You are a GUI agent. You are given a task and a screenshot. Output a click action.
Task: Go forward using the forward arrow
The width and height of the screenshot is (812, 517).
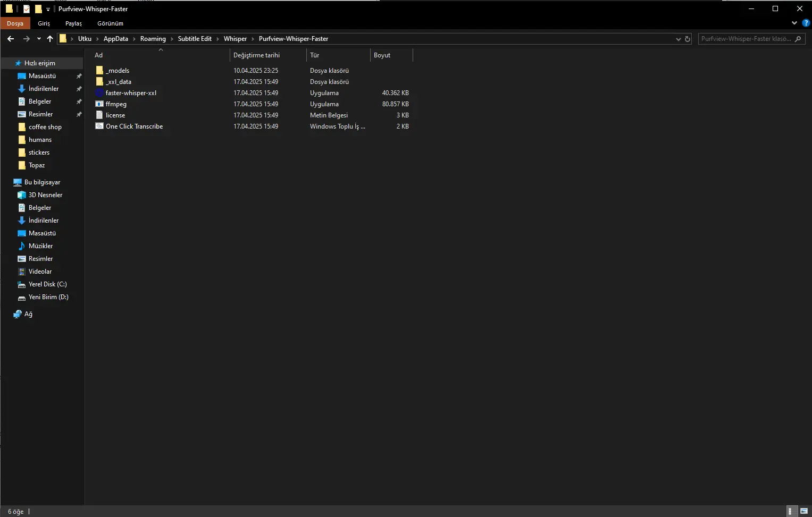pos(26,39)
